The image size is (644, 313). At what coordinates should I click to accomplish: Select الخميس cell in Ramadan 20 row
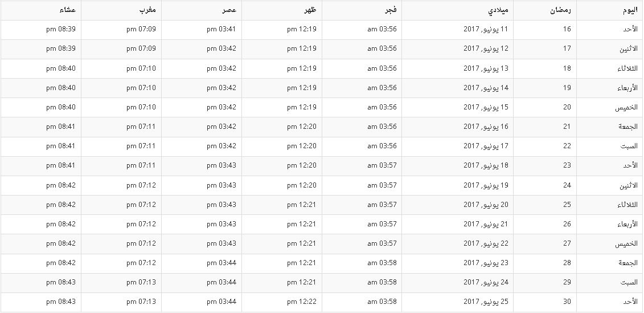pos(626,107)
